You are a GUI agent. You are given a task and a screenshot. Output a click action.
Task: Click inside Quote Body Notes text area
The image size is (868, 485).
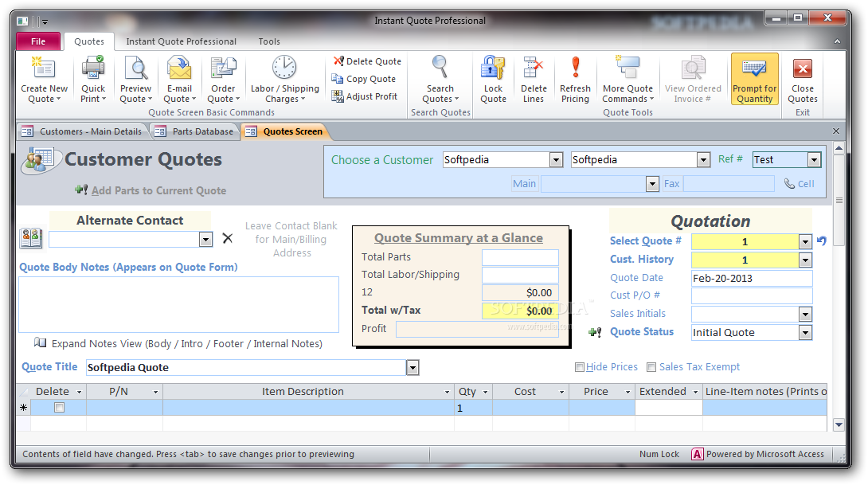point(179,304)
